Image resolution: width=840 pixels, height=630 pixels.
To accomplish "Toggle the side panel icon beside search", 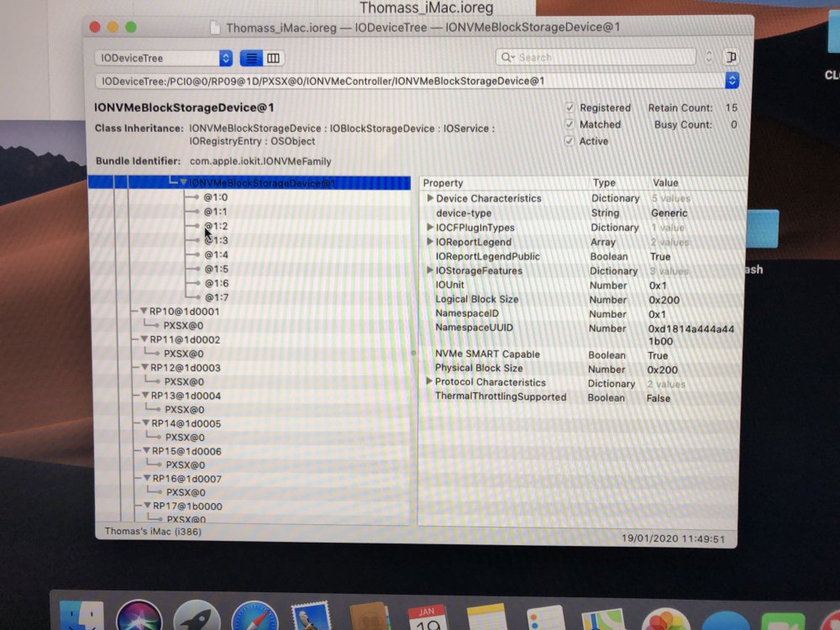I will tap(732, 57).
